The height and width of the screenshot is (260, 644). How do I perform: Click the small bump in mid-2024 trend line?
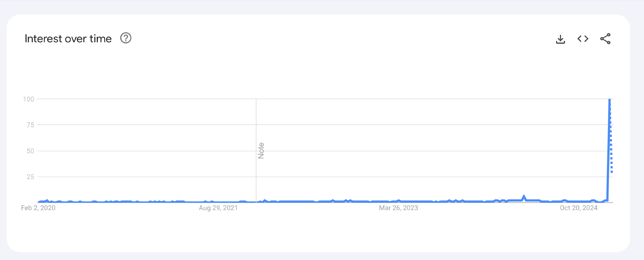(x=524, y=197)
